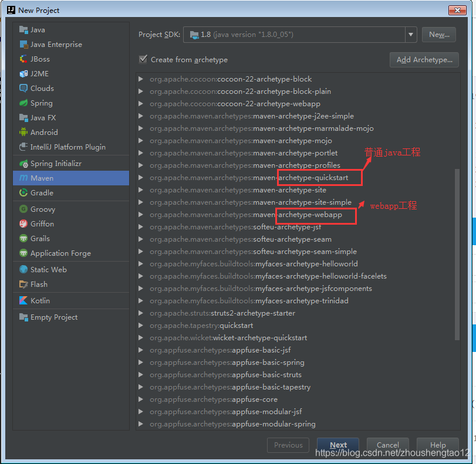Viewport: 476px width, 464px height.
Task: Expand cocoon-22-archetype-block arrow
Action: pyautogui.click(x=140, y=79)
